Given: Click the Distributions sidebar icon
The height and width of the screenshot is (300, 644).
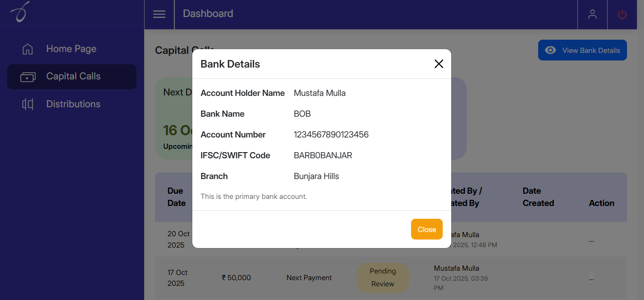Looking at the screenshot, I should [28, 104].
